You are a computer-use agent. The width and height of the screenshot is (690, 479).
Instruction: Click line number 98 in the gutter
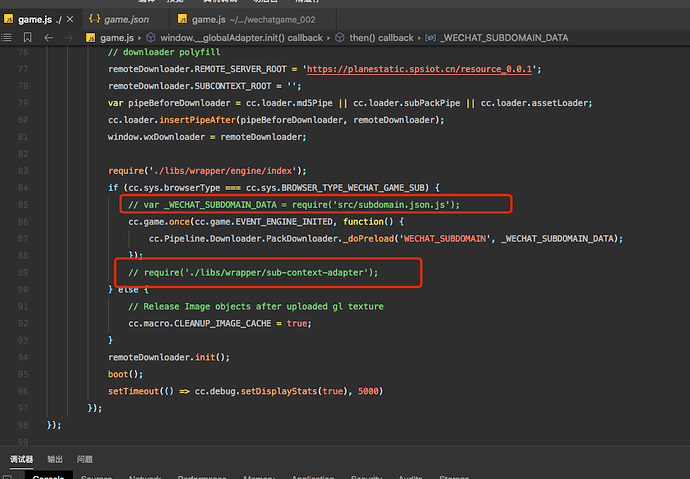23,425
